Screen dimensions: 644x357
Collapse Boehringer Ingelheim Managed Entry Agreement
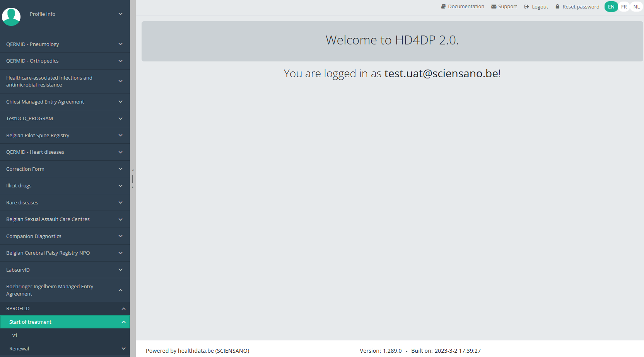pos(120,290)
